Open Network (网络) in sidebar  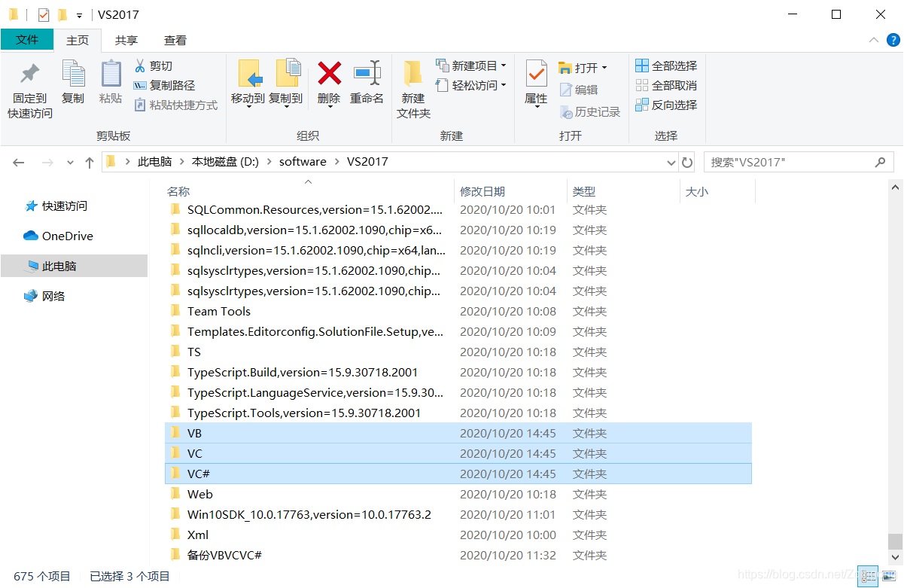tap(45, 296)
